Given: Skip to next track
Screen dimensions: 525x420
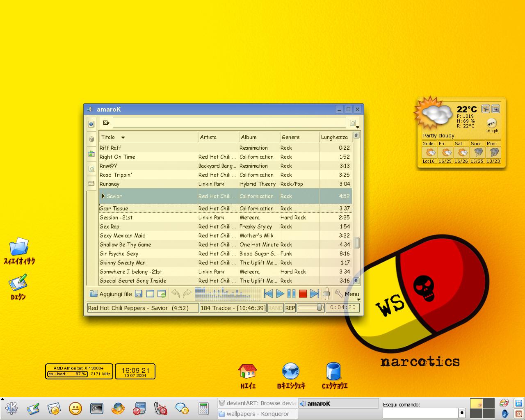Looking at the screenshot, I should pyautogui.click(x=315, y=294).
